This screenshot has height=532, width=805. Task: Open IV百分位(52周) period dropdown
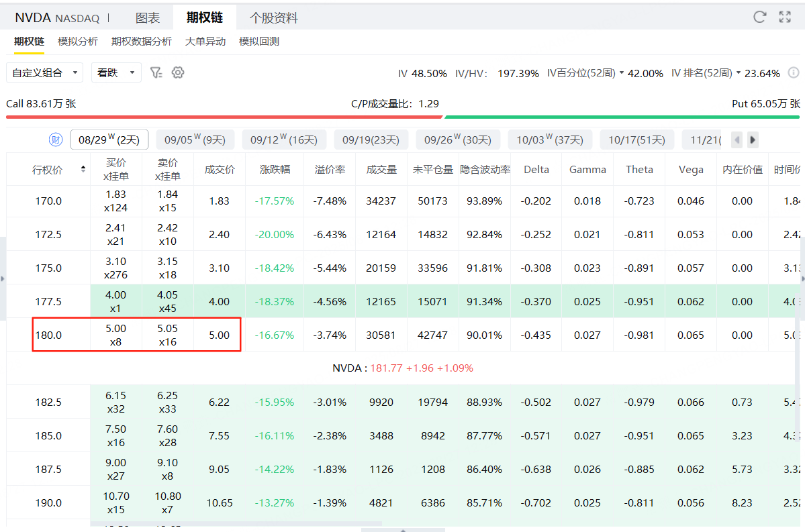[x=622, y=73]
